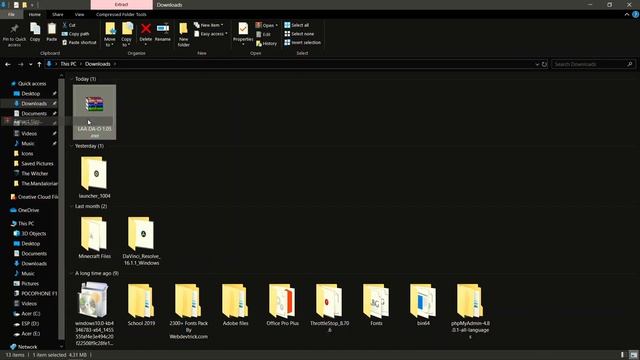Screen dimensions: 640x360
Task: Click the Forward navigation arrow
Action: pos(20,64)
